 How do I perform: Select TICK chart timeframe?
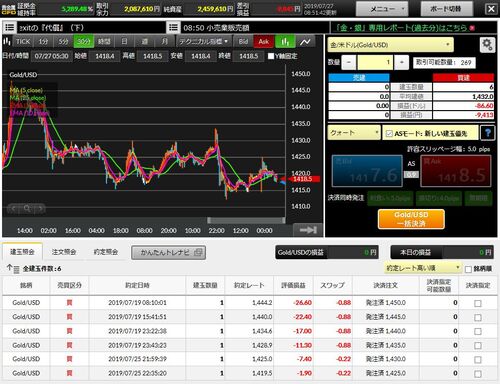(x=23, y=42)
